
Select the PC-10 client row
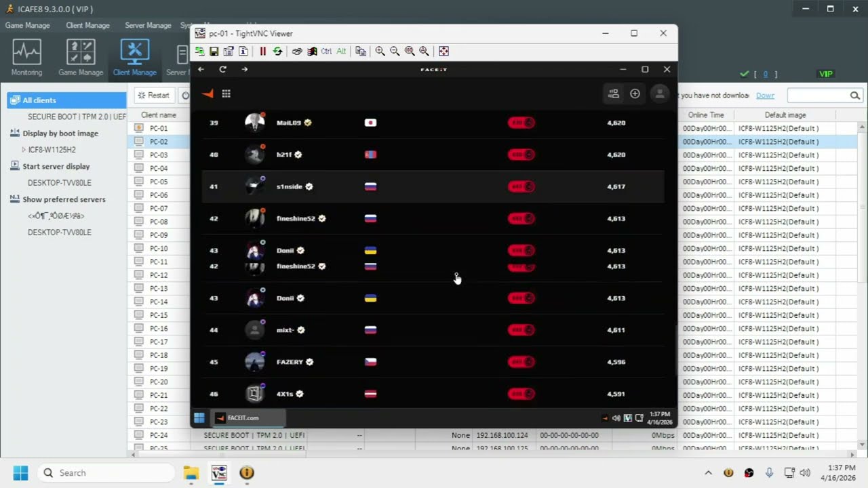tap(159, 249)
